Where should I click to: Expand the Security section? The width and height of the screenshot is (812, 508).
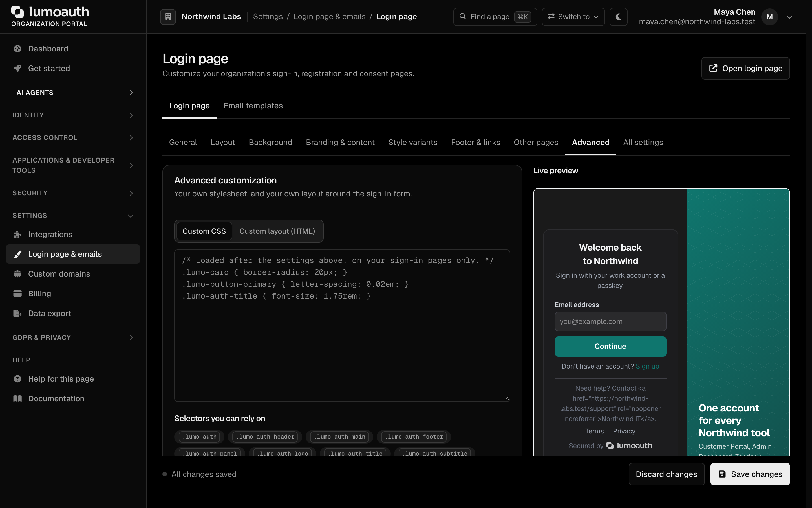(73, 193)
